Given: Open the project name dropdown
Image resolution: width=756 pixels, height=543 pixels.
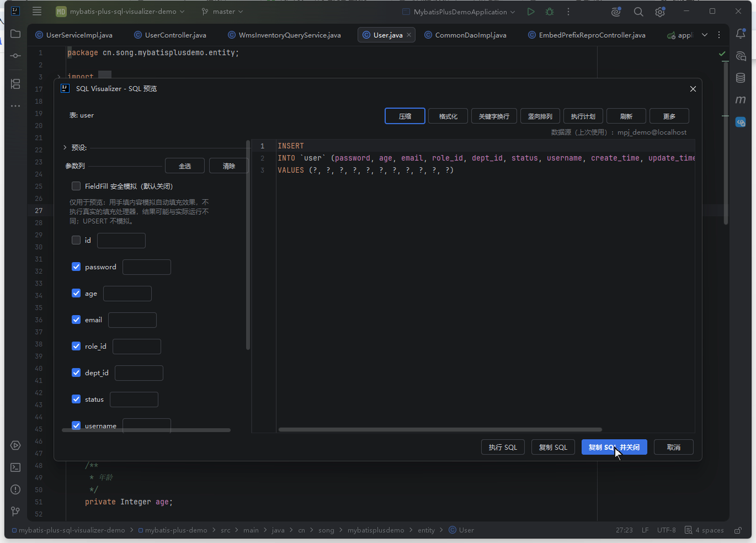Looking at the screenshot, I should (x=120, y=11).
